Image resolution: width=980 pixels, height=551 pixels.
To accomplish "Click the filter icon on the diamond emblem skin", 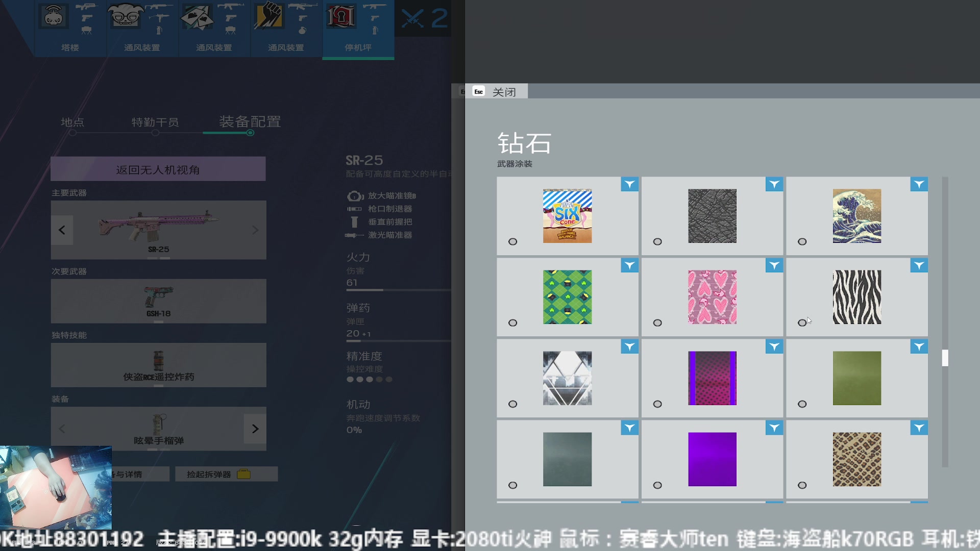I will (x=629, y=347).
